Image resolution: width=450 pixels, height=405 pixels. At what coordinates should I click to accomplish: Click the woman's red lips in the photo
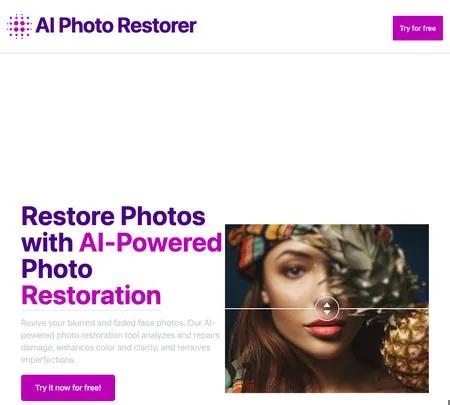tap(325, 328)
